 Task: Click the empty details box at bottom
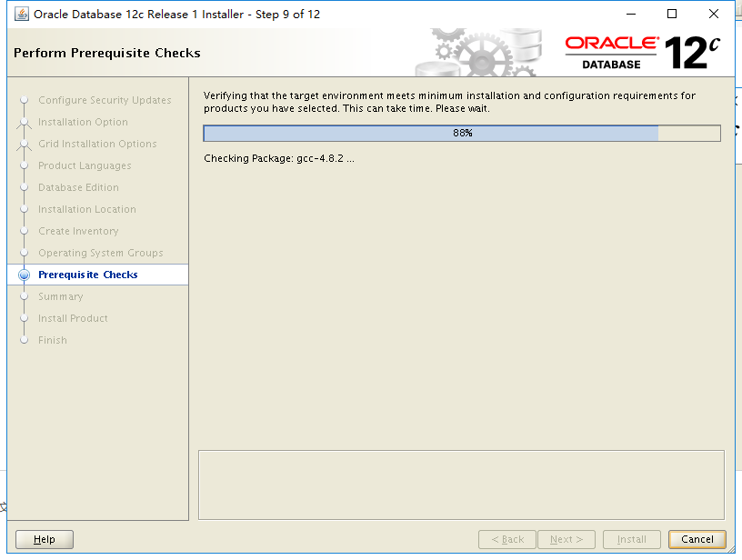tap(461, 485)
